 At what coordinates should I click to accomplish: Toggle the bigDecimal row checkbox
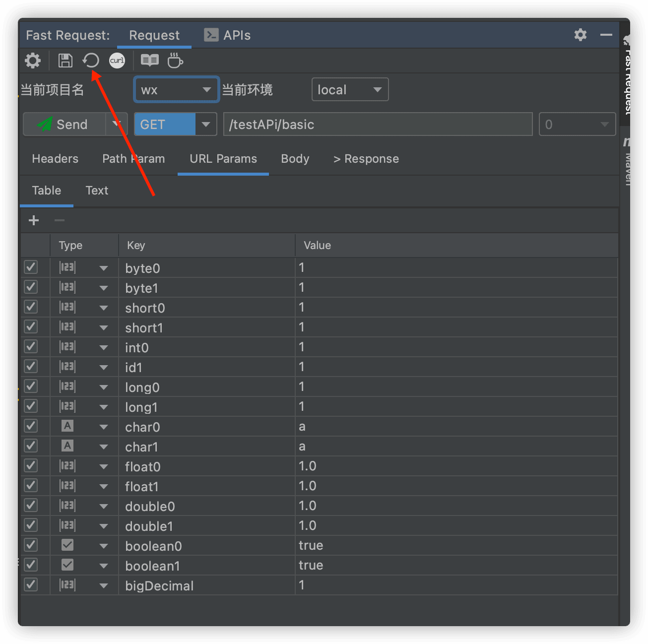click(31, 585)
